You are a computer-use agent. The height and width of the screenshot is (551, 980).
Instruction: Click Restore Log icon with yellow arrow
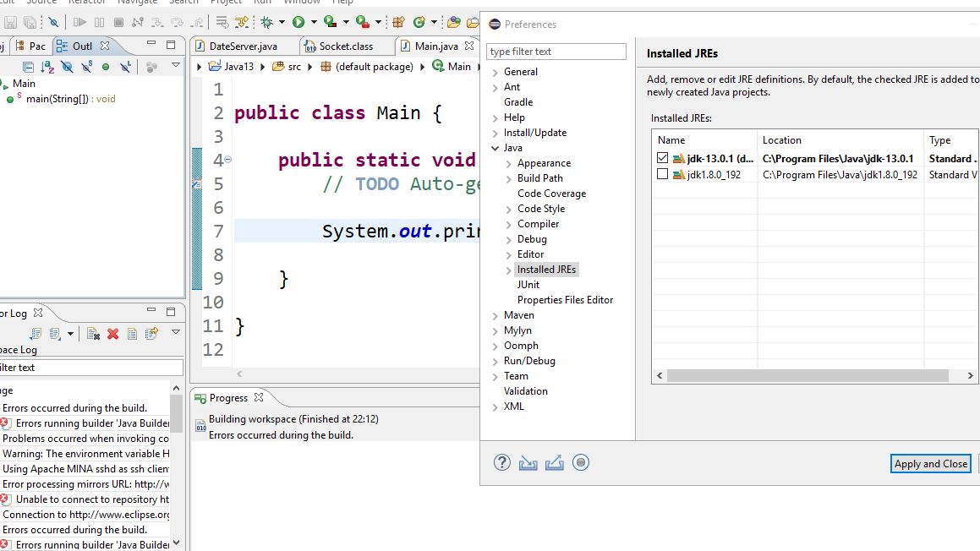[151, 334]
